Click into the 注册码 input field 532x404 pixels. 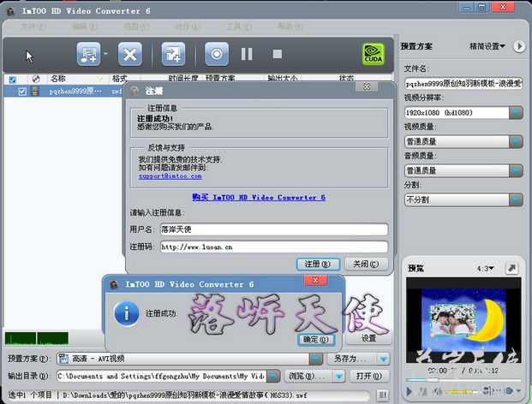274,247
